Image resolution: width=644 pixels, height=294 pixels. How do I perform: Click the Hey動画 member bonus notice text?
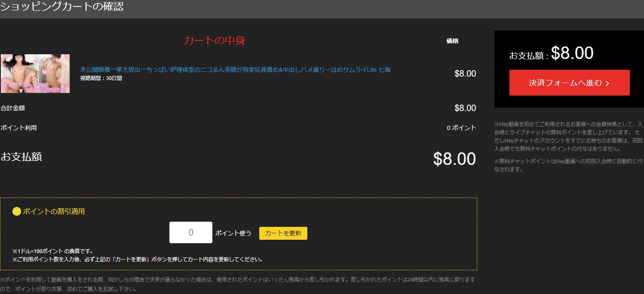pyautogui.click(x=568, y=136)
